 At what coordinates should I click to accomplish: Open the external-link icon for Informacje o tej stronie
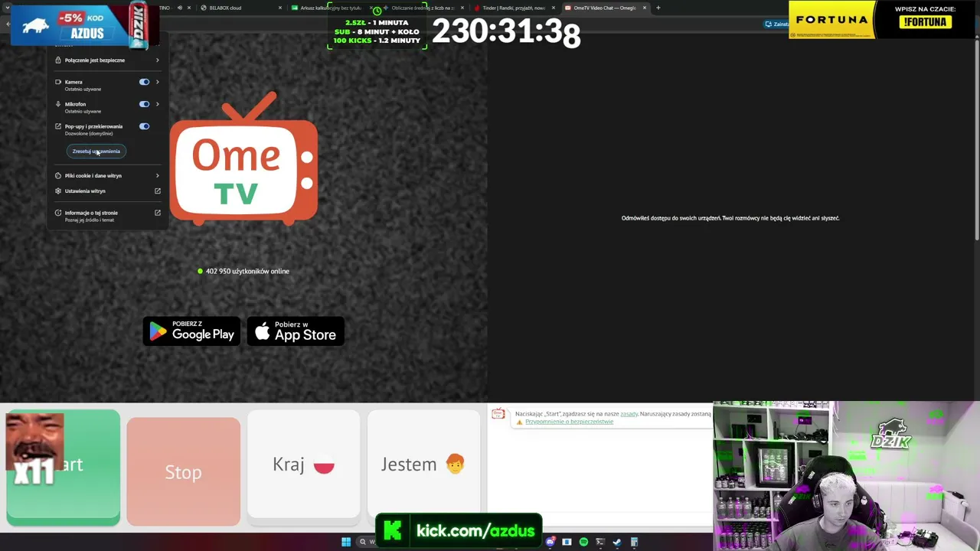(x=158, y=213)
